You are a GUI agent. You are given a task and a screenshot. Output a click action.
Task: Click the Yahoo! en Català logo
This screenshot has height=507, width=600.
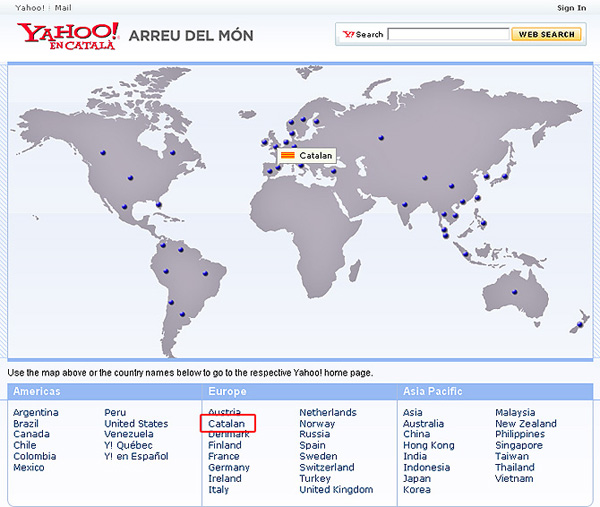coord(68,36)
